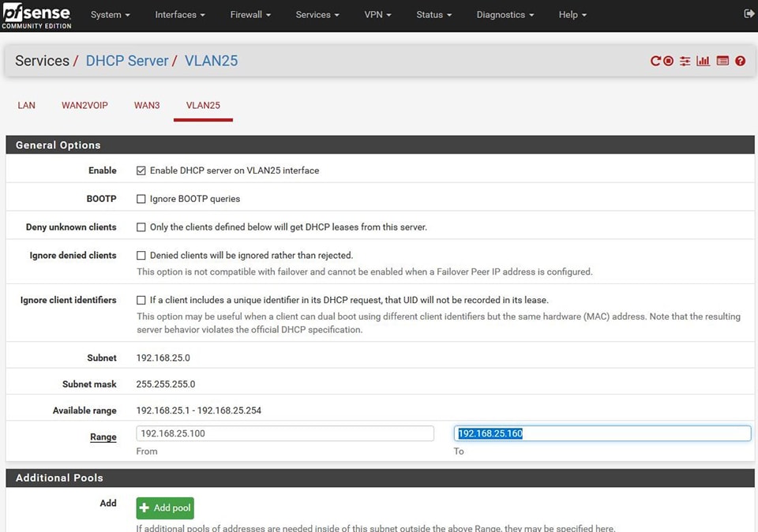
Task: Expand the System dropdown menu
Action: click(x=110, y=15)
